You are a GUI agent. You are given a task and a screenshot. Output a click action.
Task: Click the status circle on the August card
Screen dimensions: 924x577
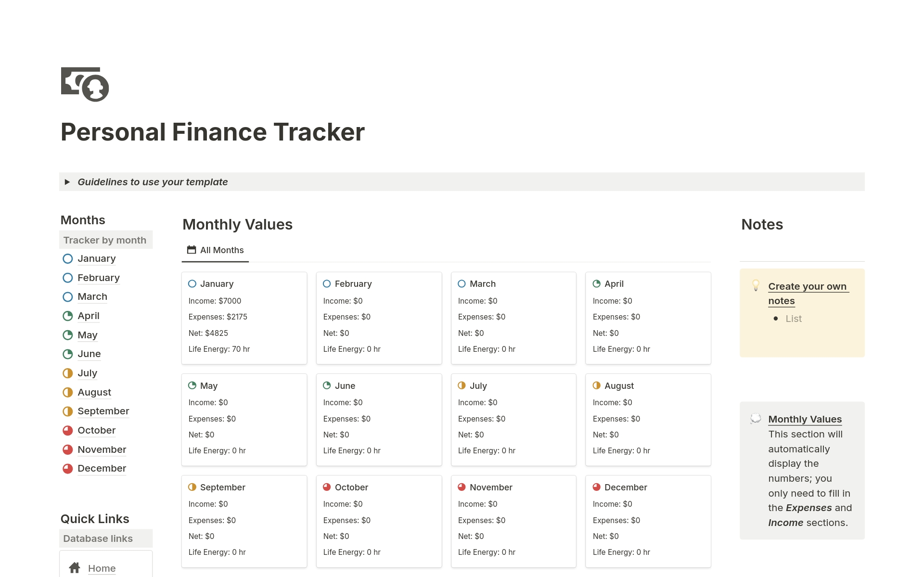pos(597,385)
